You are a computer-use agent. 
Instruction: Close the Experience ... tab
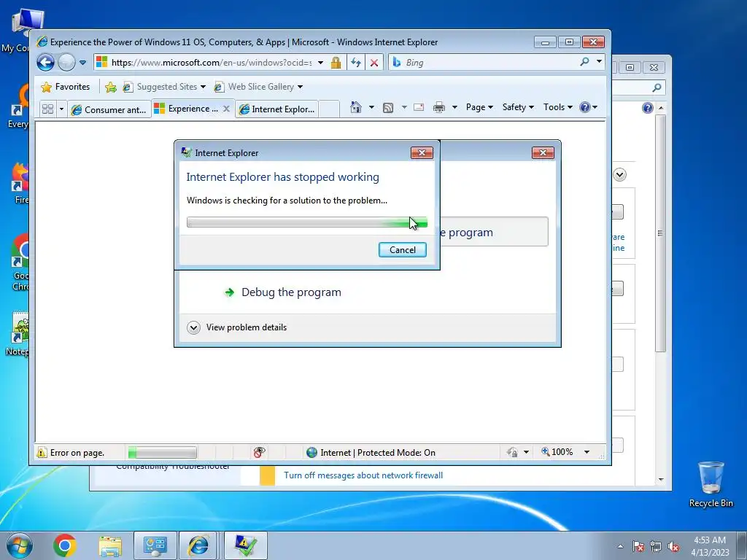pos(227,109)
